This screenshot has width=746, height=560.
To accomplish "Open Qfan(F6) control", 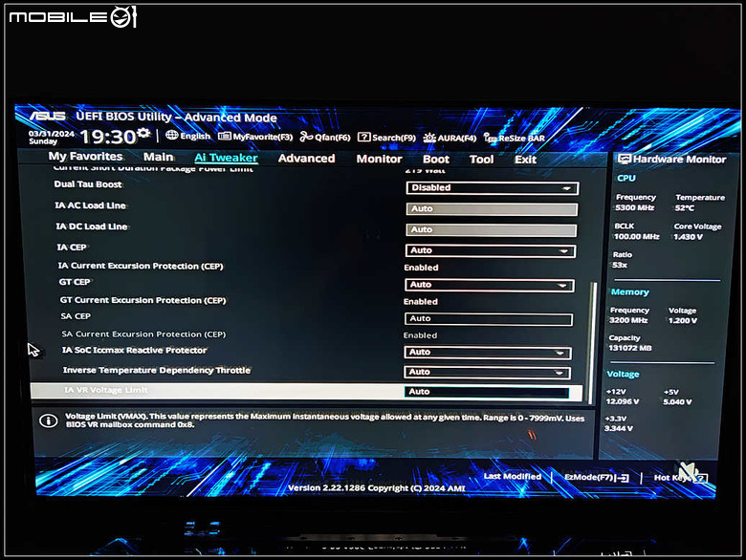I will click(x=325, y=138).
